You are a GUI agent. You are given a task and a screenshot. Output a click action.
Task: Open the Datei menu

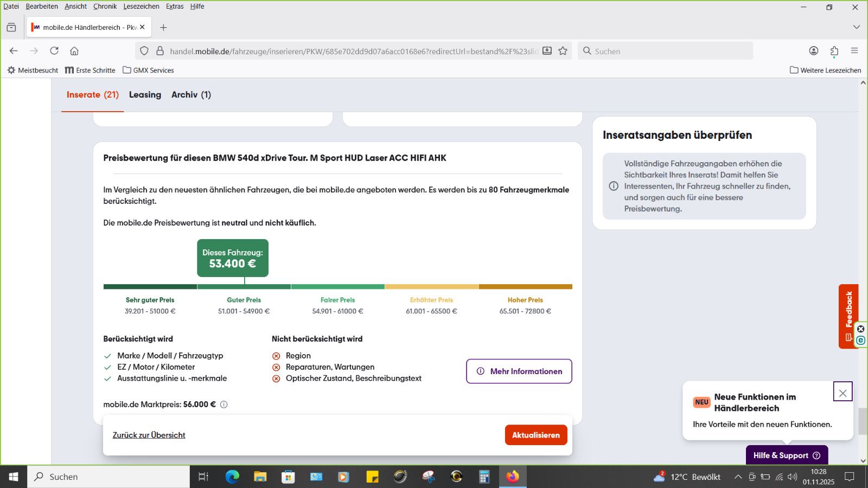point(11,7)
